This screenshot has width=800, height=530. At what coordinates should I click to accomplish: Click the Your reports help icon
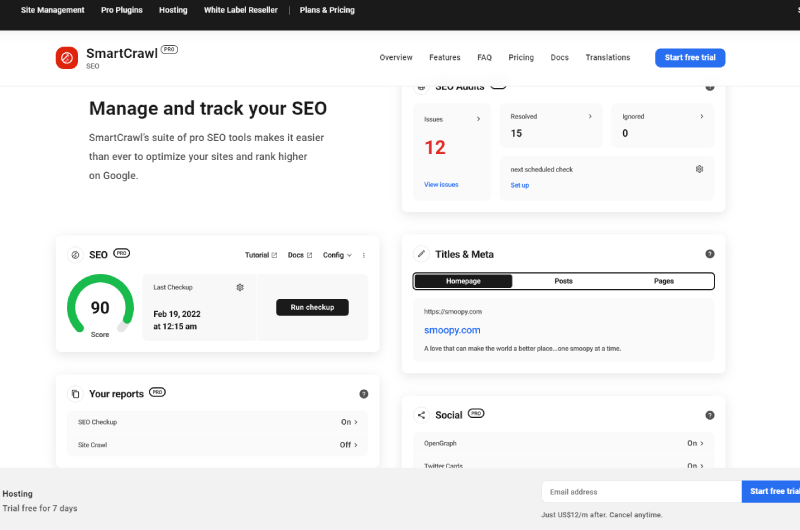(x=364, y=394)
